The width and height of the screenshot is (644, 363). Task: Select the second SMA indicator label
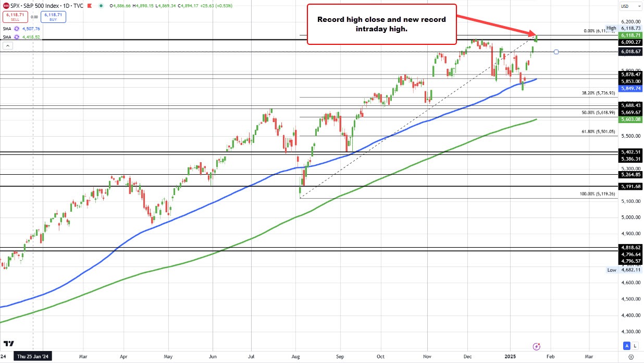coord(7,37)
